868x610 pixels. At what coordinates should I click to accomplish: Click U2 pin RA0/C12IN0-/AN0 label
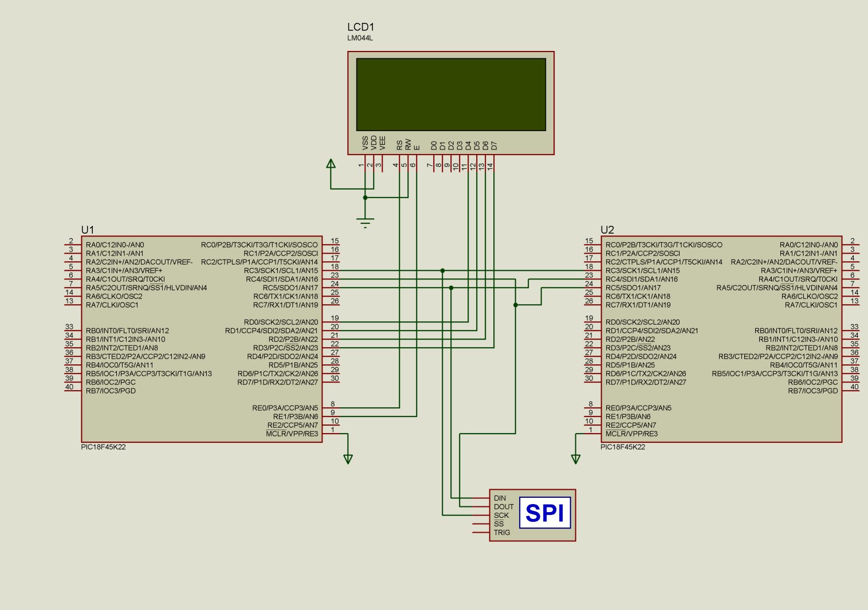(808, 245)
